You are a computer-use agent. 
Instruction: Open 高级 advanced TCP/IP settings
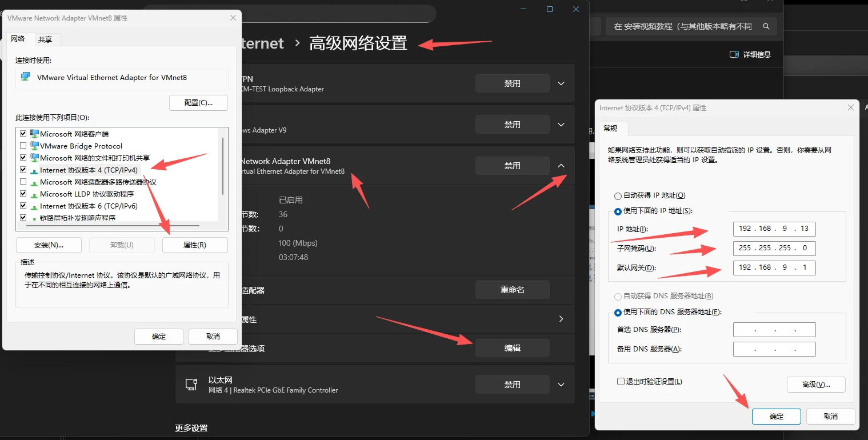point(816,384)
